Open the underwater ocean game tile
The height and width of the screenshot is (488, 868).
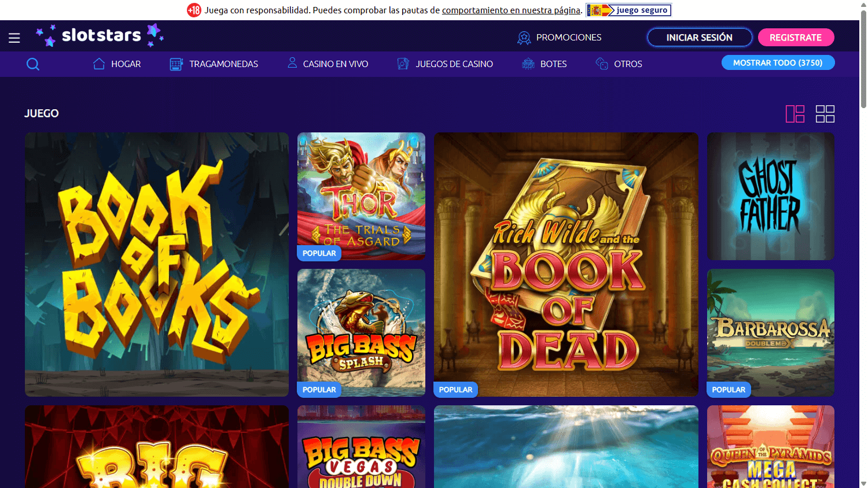pos(566,446)
